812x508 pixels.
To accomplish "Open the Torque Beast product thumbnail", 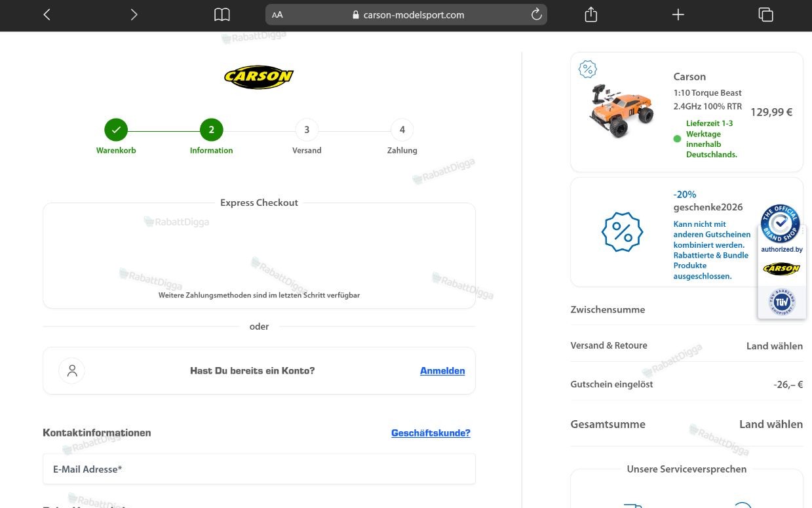I will click(x=623, y=111).
